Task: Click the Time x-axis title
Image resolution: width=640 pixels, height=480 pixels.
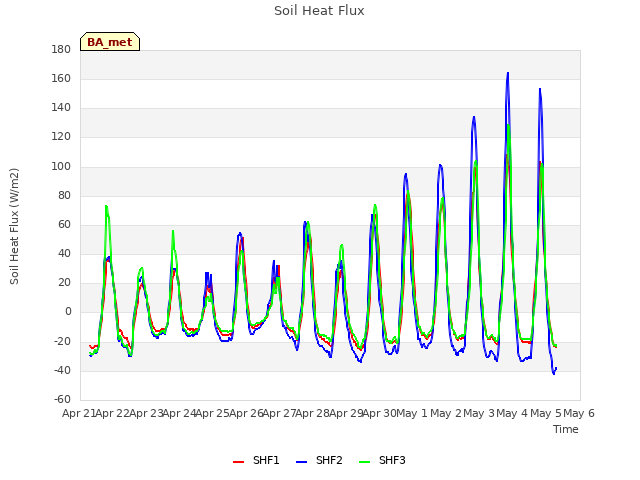Action: [566, 429]
